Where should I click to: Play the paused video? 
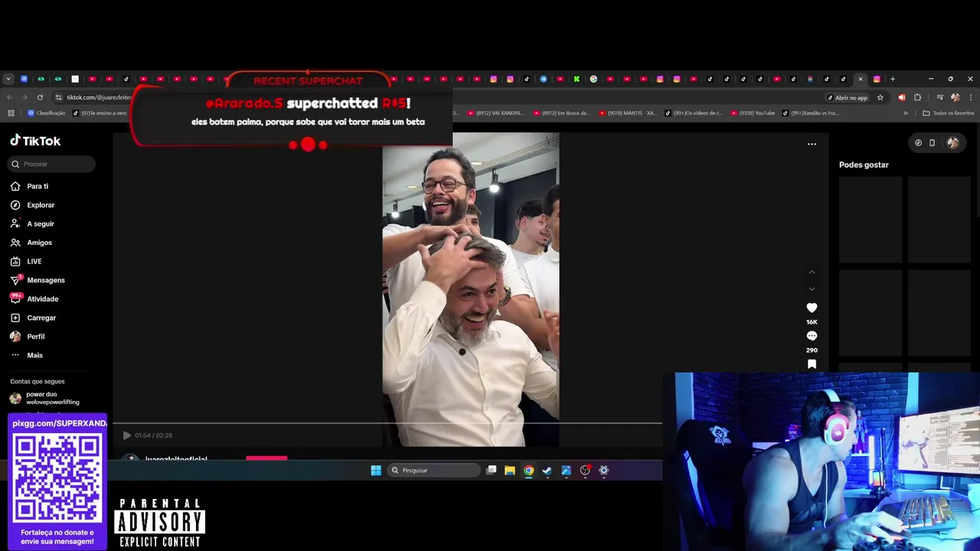coord(126,435)
